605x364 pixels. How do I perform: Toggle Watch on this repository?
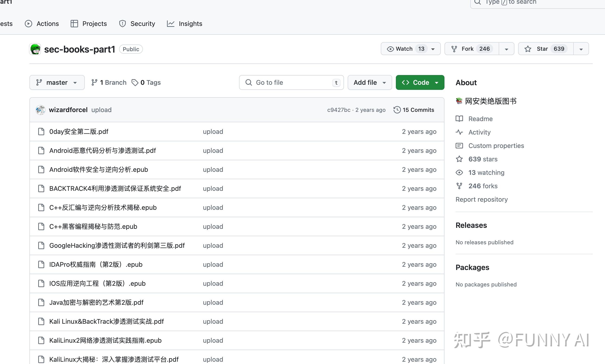pyautogui.click(x=404, y=49)
